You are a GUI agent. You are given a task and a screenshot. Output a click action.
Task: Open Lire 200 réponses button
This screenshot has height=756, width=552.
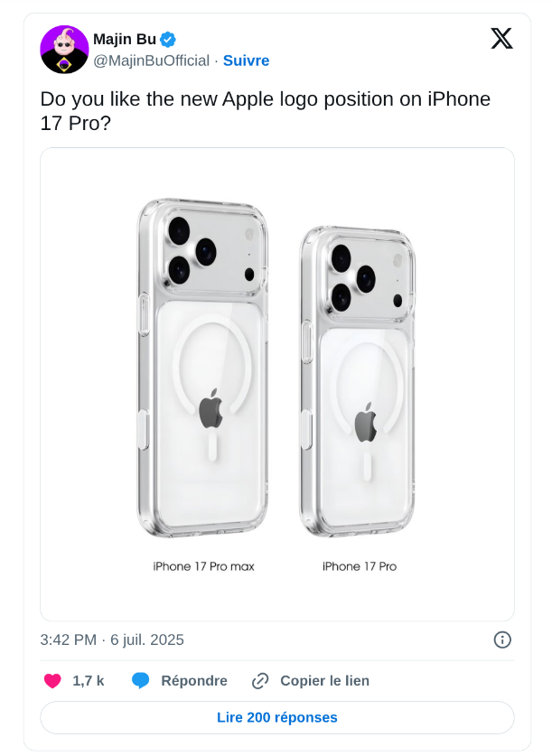click(x=276, y=717)
